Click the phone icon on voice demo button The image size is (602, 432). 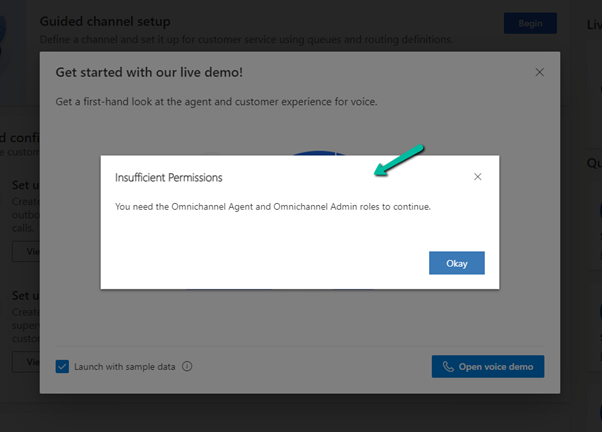click(448, 367)
